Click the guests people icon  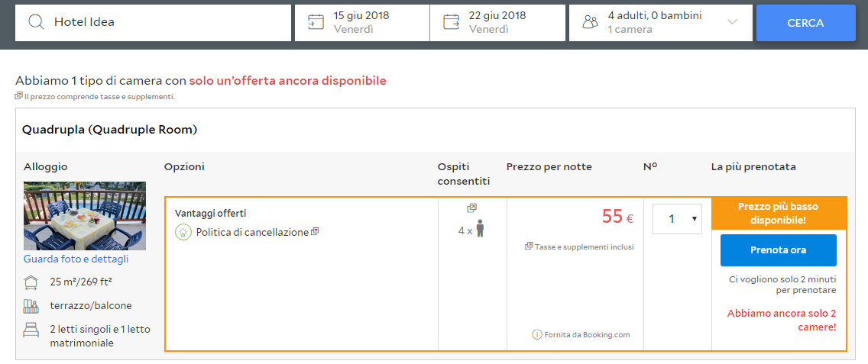tap(590, 22)
